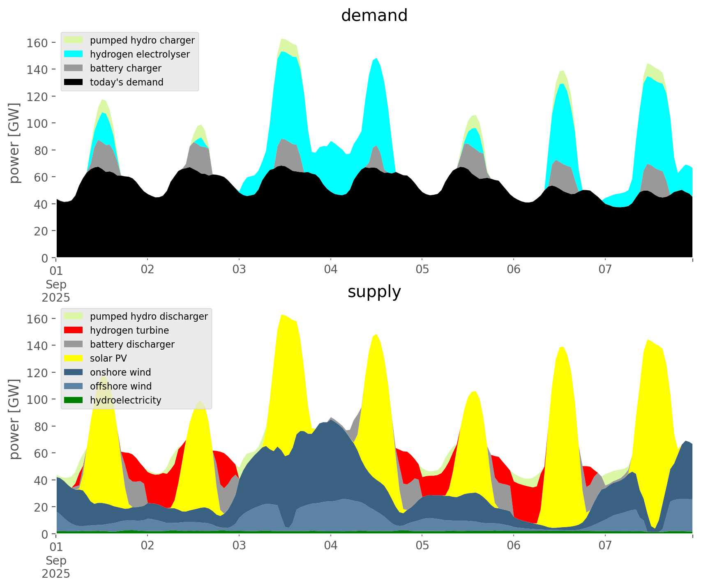This screenshot has height=588, width=701.
Task: Click the onshore wind legend swatch
Action: (74, 372)
